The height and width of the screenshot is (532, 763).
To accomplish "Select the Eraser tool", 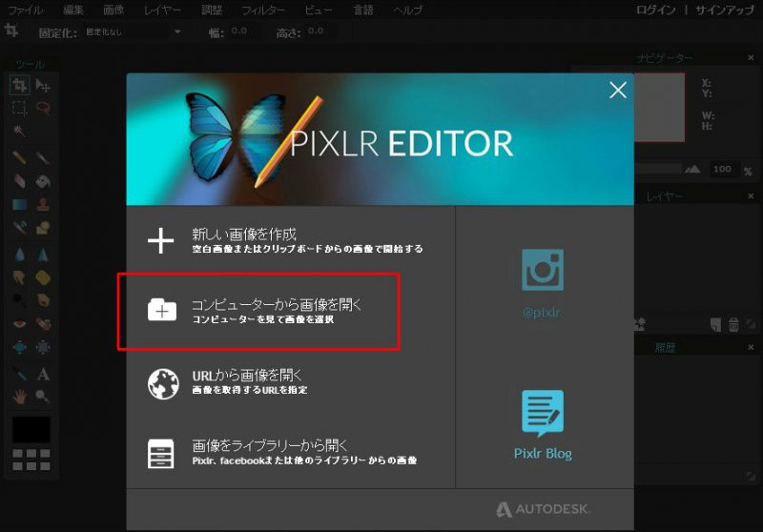I will tap(19, 181).
